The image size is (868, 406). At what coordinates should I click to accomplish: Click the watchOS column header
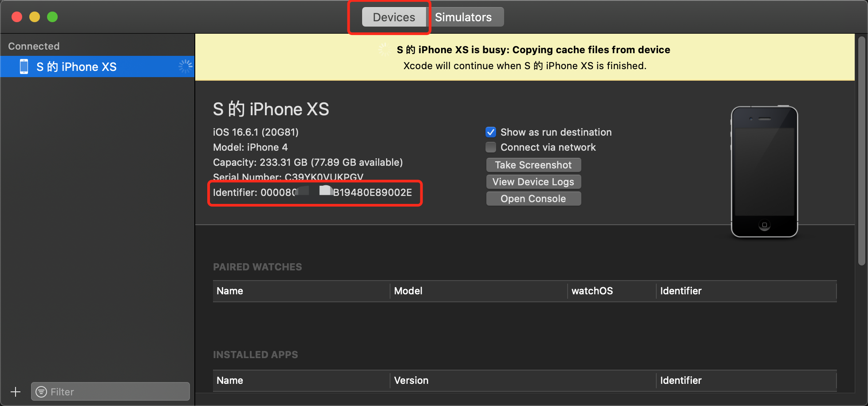[x=612, y=291]
